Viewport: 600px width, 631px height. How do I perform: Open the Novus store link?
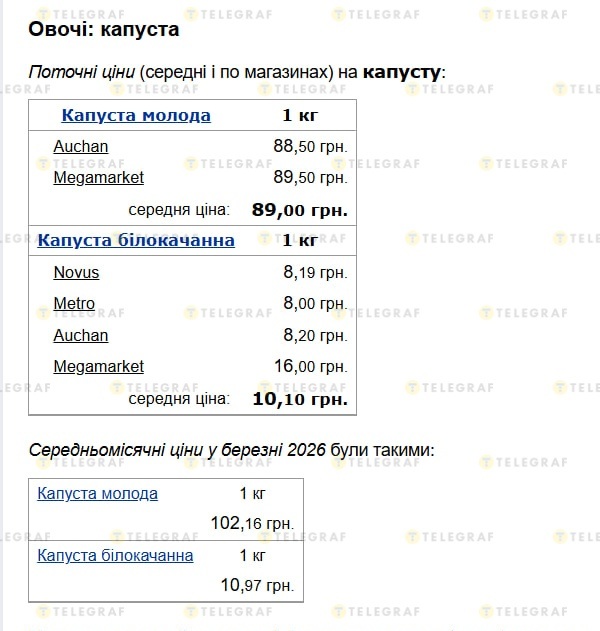pos(76,272)
